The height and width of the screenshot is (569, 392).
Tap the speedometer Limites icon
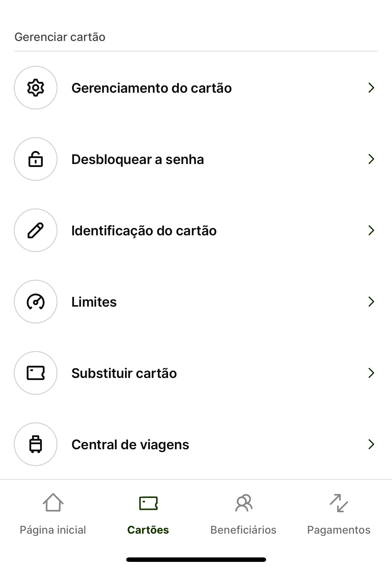coord(36,302)
